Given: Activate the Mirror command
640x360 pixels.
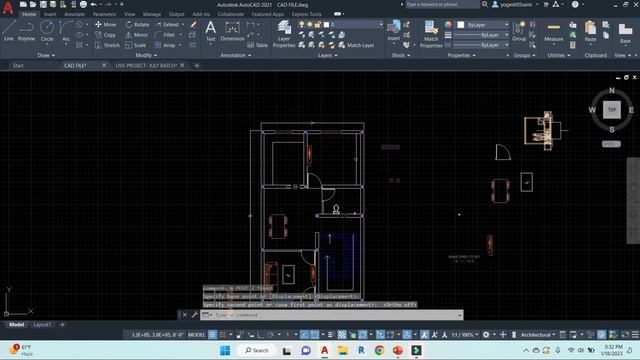Looking at the screenshot, I should (137, 35).
